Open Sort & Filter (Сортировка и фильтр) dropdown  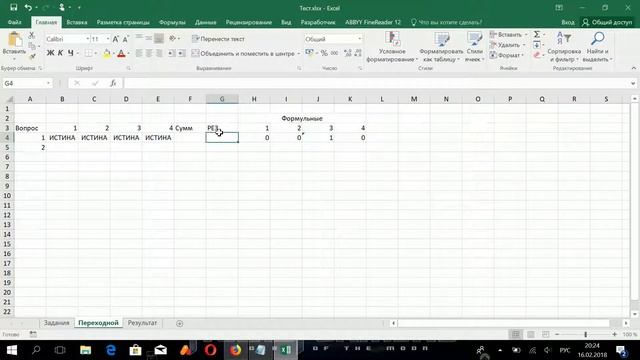(564, 47)
